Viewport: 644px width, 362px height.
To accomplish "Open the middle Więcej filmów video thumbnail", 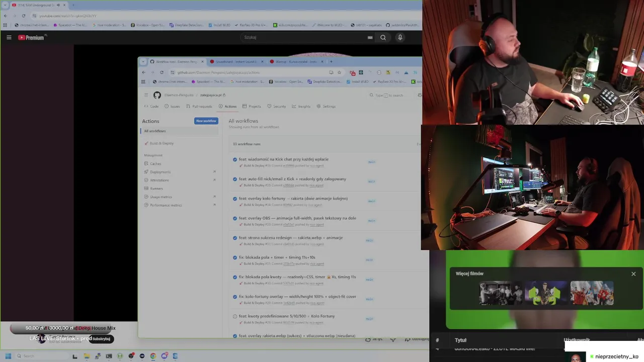I will click(546, 294).
